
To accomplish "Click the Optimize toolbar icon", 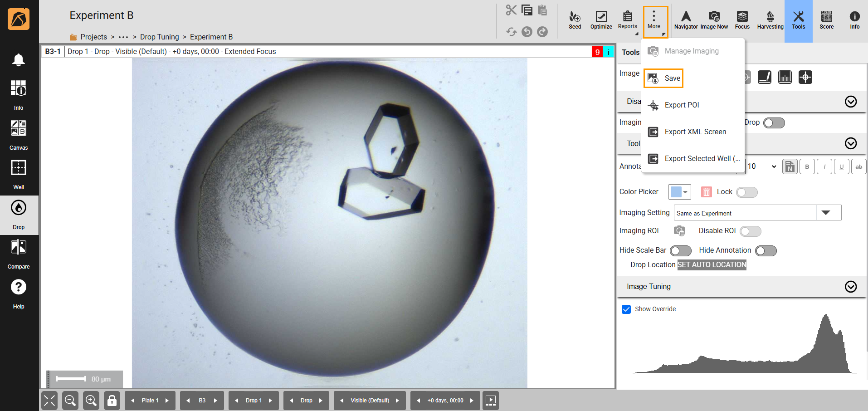I will click(601, 20).
